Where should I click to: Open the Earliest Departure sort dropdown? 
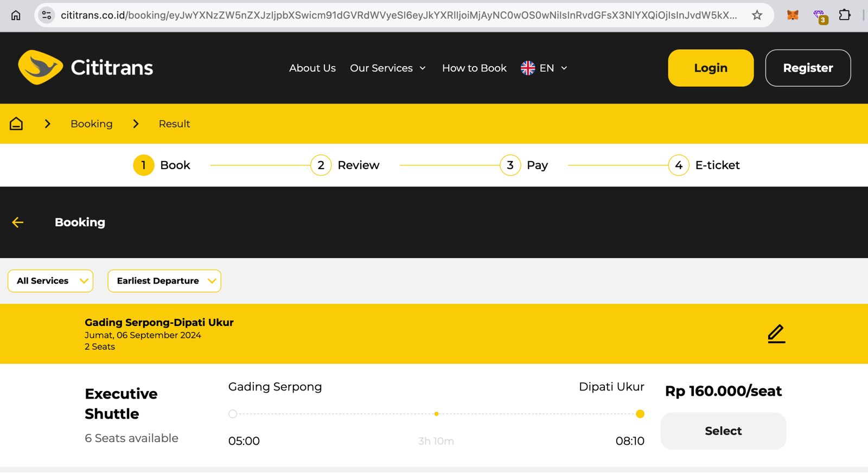(x=164, y=281)
